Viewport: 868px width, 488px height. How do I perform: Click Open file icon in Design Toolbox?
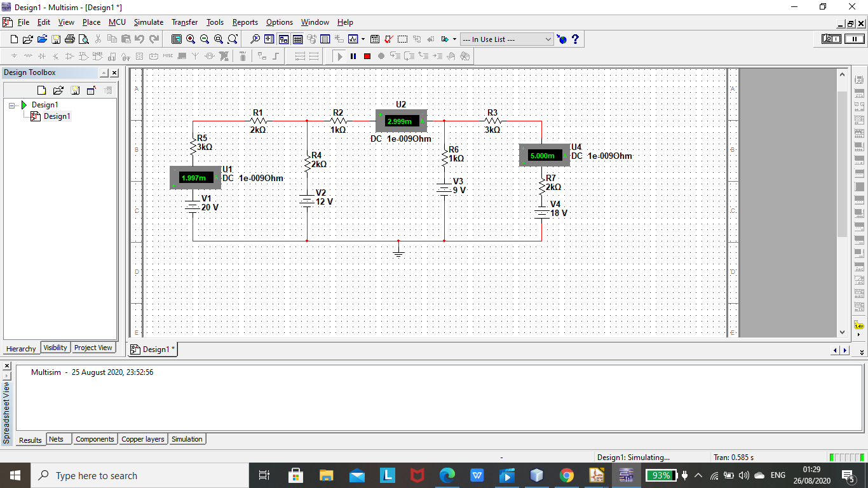[x=58, y=90]
